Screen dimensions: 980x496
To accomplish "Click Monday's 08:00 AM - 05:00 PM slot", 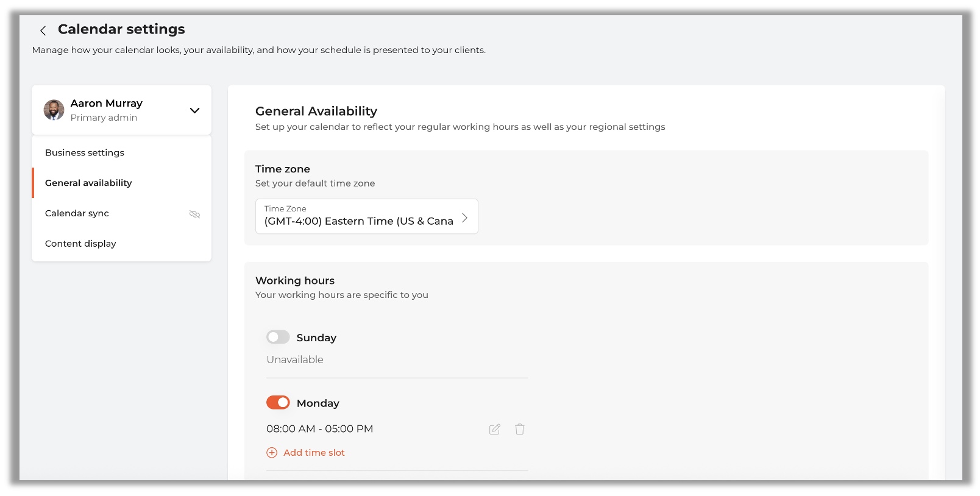I will (x=319, y=429).
